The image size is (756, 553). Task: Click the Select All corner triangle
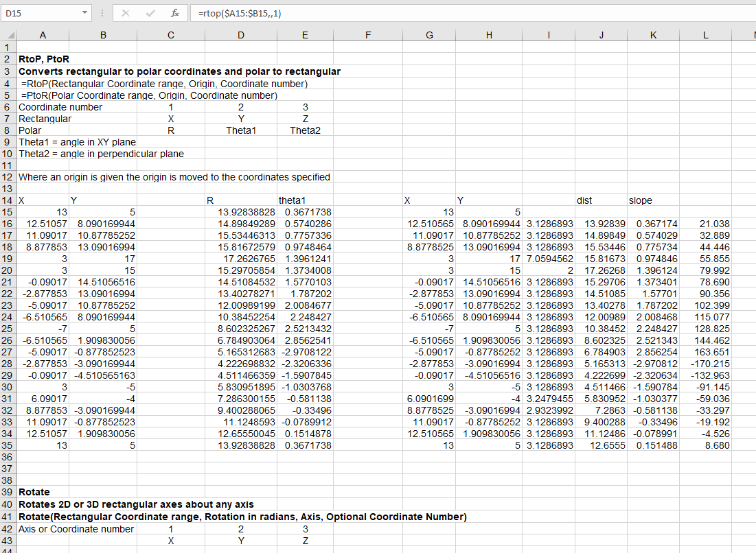[x=8, y=34]
